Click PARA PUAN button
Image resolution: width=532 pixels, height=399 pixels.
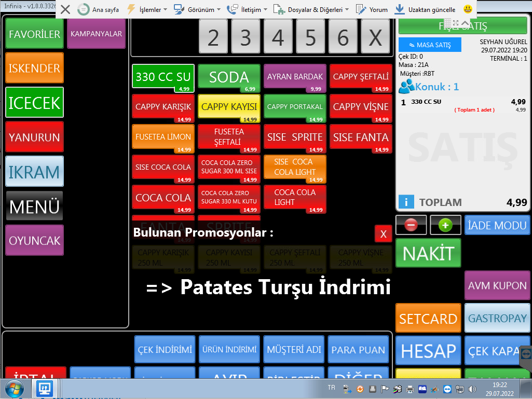tap(358, 350)
